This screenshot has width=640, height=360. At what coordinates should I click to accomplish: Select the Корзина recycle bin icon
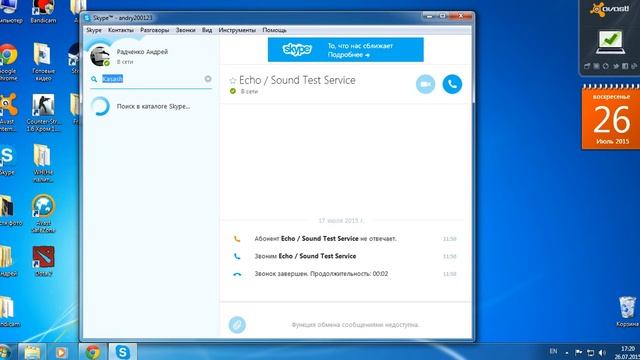[627, 312]
